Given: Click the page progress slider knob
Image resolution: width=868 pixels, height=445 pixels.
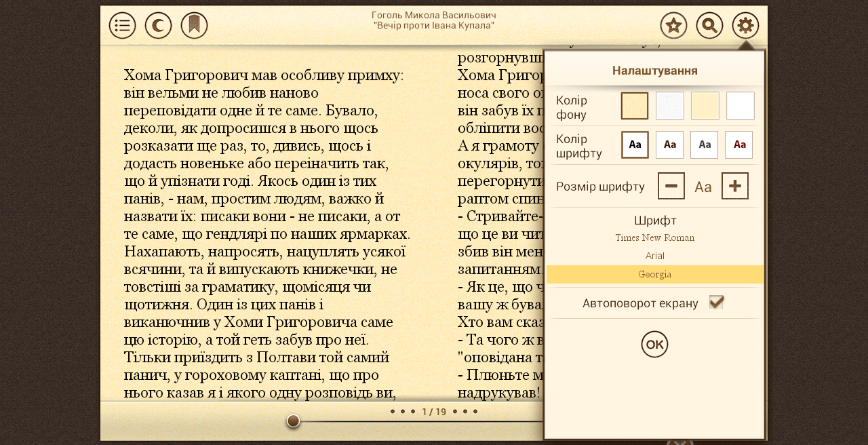Looking at the screenshot, I should coord(293,421).
